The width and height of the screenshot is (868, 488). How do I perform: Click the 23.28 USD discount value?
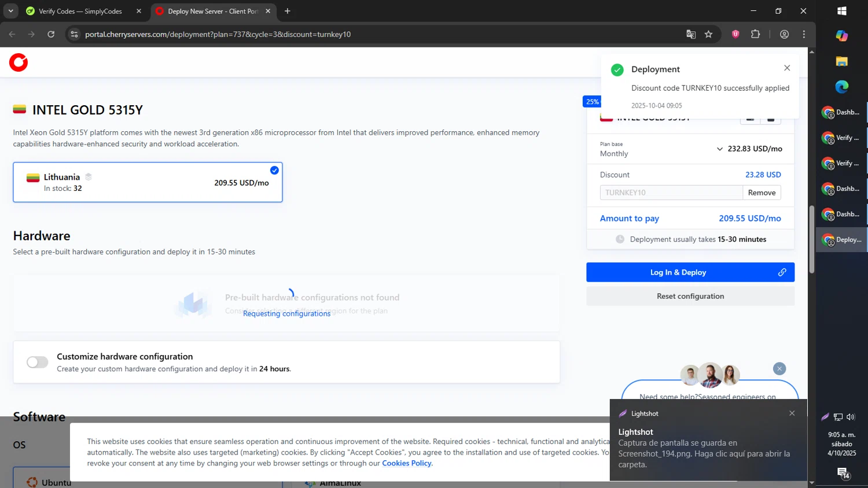tap(763, 175)
